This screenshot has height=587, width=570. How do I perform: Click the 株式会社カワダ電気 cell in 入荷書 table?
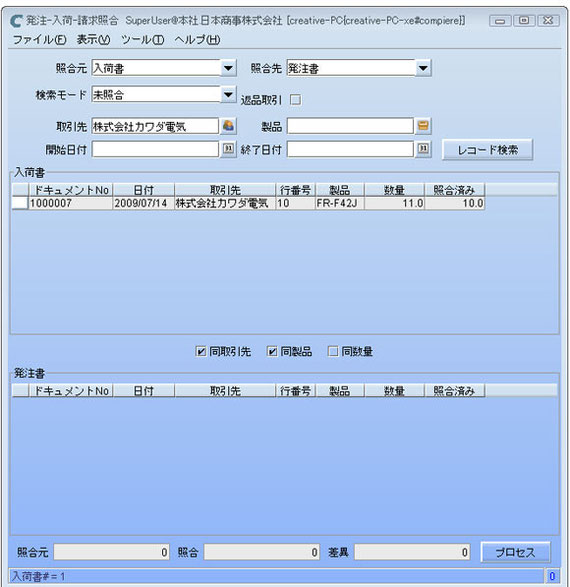225,203
